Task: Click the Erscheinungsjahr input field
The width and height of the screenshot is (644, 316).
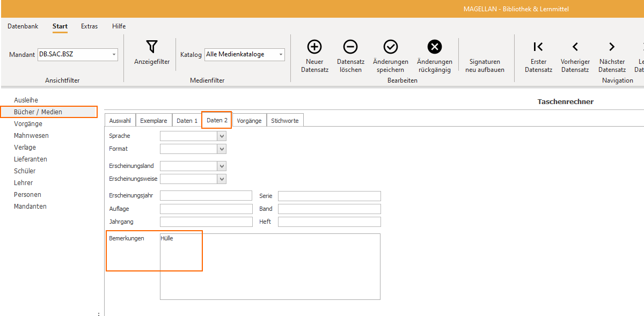Action: pos(206,196)
